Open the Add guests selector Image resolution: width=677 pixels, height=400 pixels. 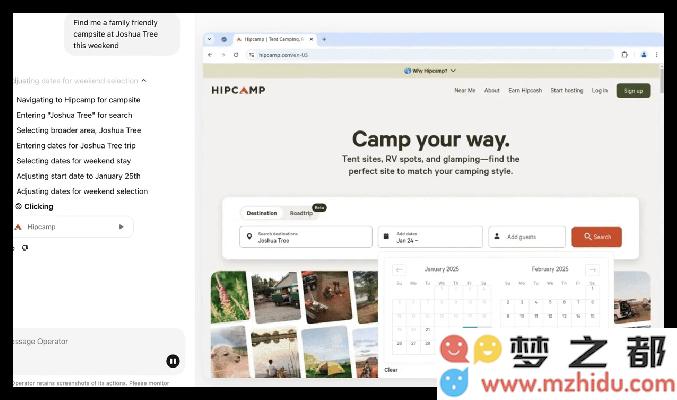(x=527, y=237)
